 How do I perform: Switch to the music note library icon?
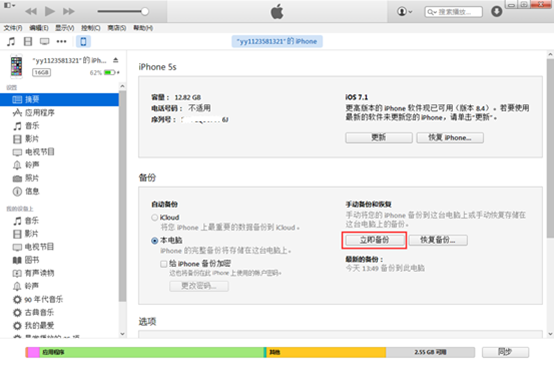tap(11, 42)
